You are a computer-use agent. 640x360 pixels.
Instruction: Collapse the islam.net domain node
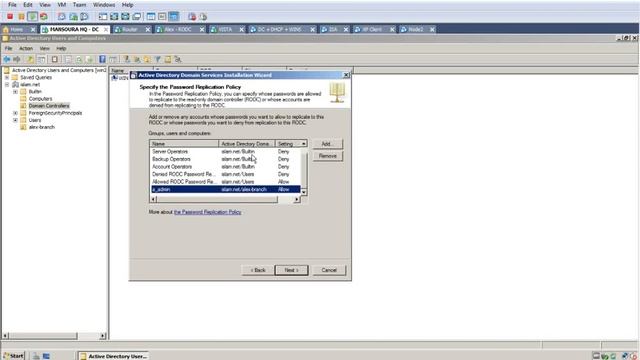7,84
